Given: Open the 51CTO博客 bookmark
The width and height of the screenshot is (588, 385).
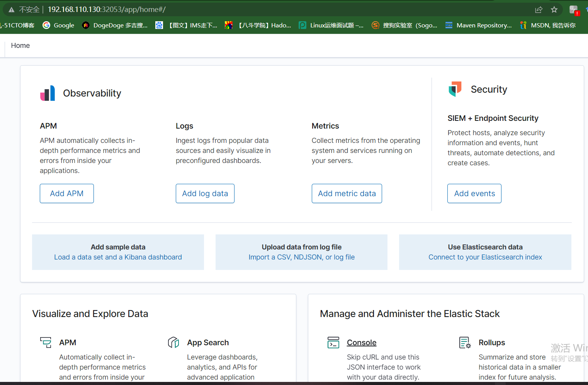Looking at the screenshot, I should (x=17, y=25).
